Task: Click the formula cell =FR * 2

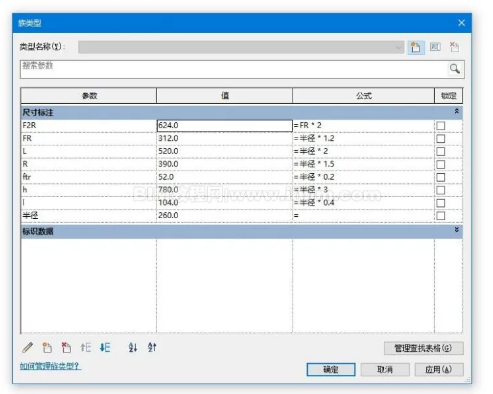Action: (364, 126)
